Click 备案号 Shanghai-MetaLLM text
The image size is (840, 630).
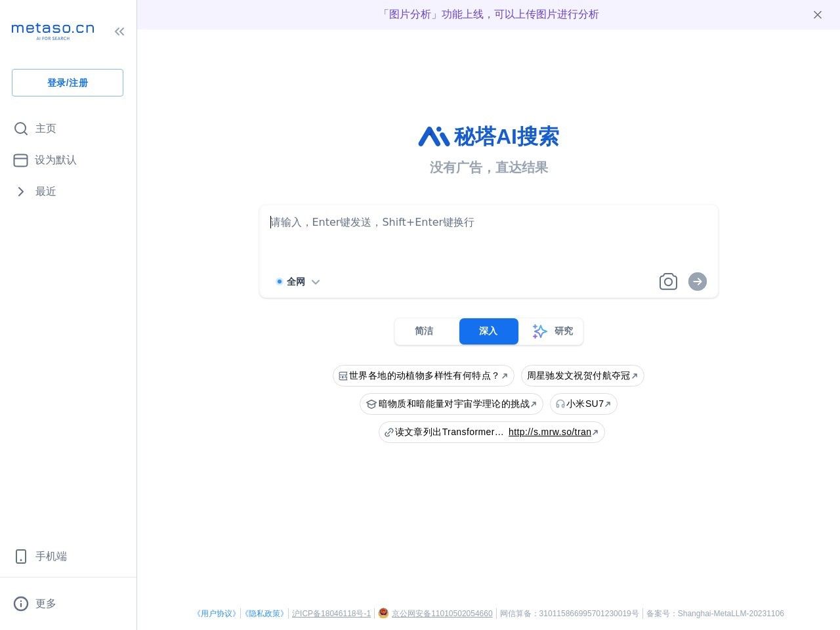coord(715,614)
